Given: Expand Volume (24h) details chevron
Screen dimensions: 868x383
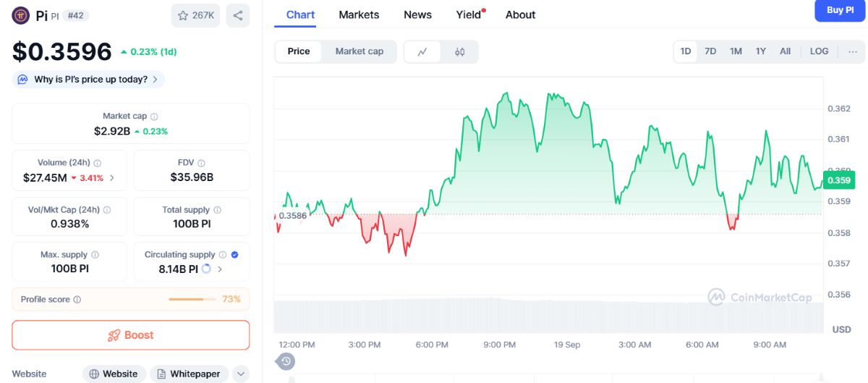Looking at the screenshot, I should point(112,177).
